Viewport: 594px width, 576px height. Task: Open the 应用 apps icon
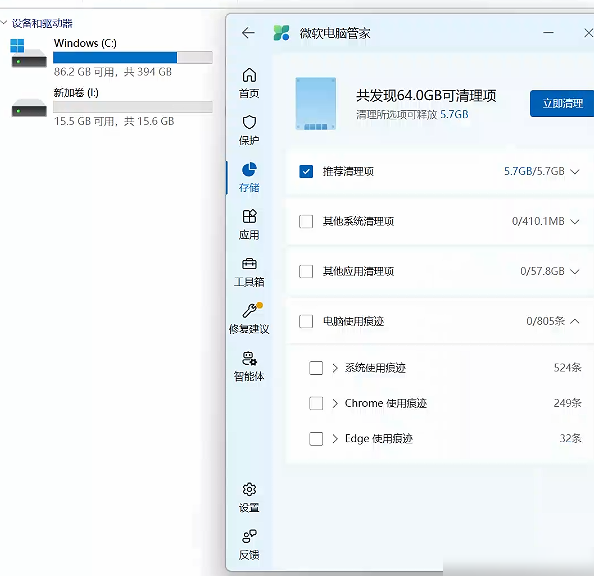pyautogui.click(x=249, y=216)
